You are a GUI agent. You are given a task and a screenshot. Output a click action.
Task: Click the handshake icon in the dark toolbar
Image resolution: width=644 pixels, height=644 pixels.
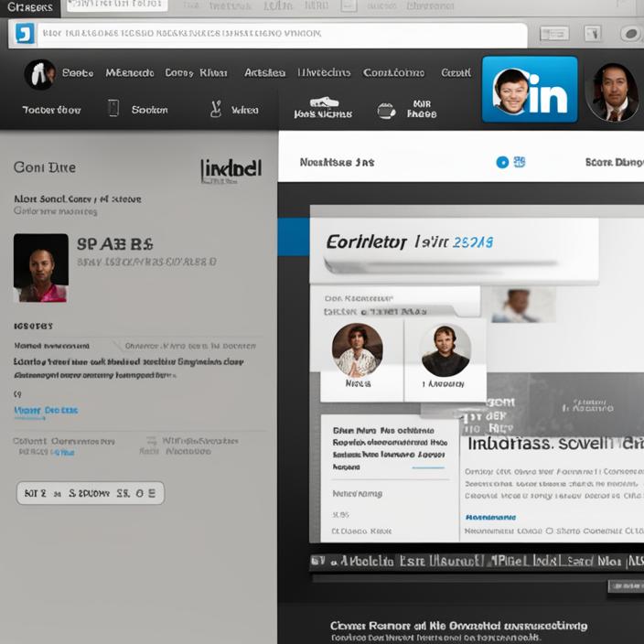pyautogui.click(x=324, y=103)
